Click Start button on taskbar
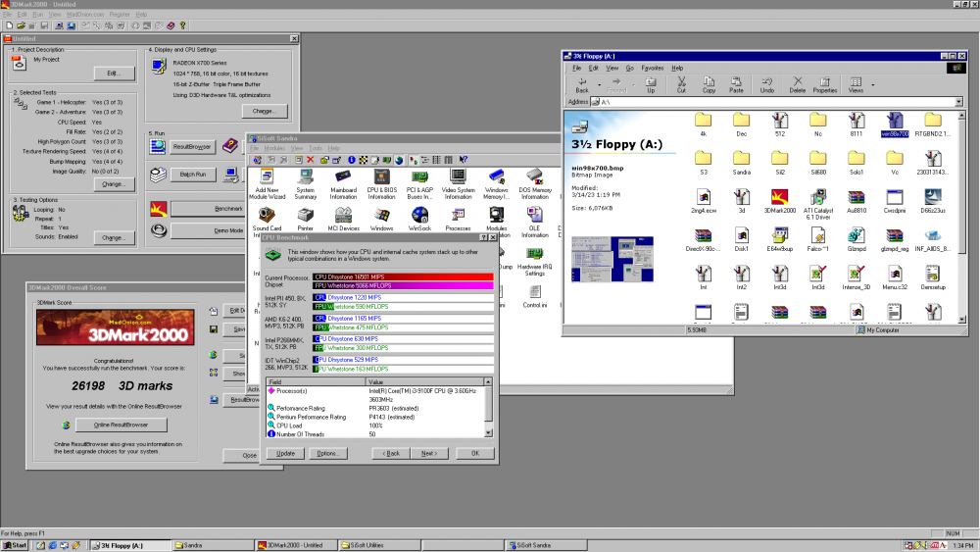This screenshot has height=552, width=980. [x=15, y=545]
